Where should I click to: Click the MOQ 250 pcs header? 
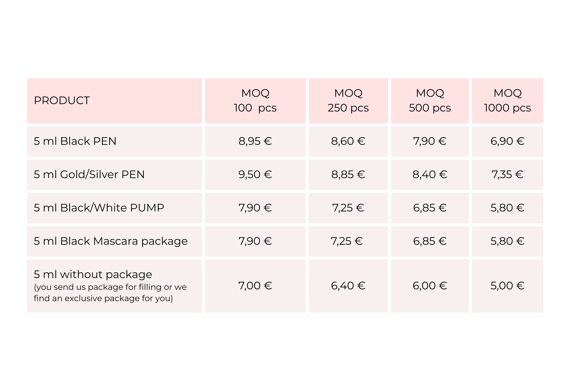click(x=348, y=100)
